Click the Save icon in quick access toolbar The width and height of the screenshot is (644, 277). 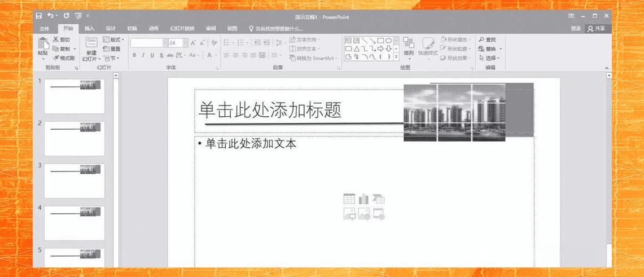(38, 16)
